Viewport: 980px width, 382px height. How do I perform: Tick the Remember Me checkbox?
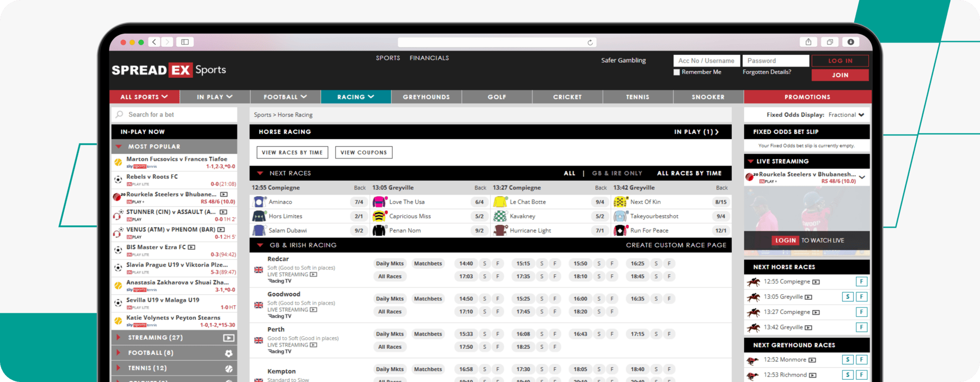pyautogui.click(x=677, y=72)
